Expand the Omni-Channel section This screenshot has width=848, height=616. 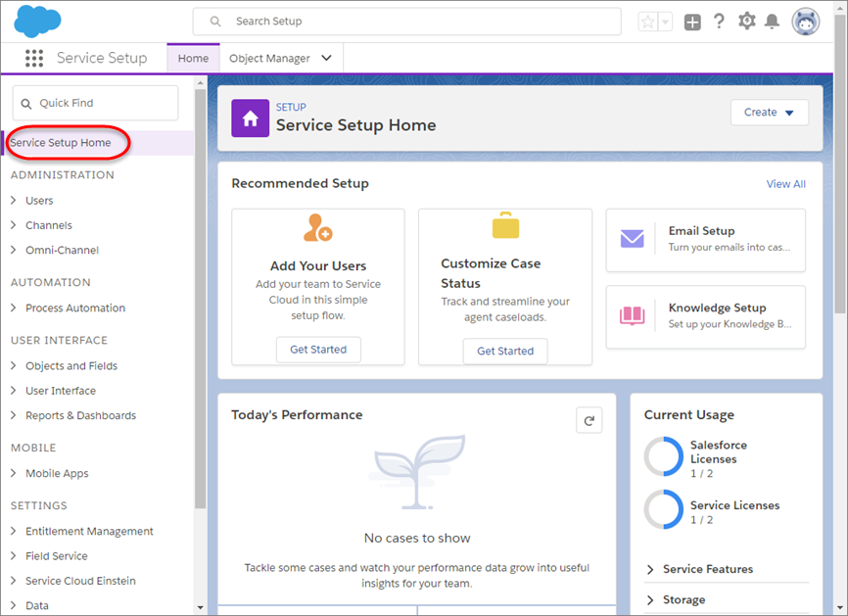tap(14, 250)
